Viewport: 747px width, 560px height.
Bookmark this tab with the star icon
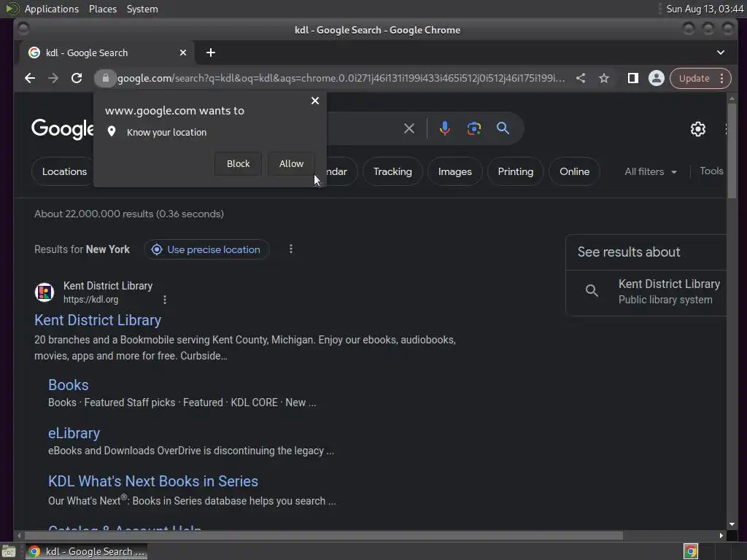(x=603, y=78)
